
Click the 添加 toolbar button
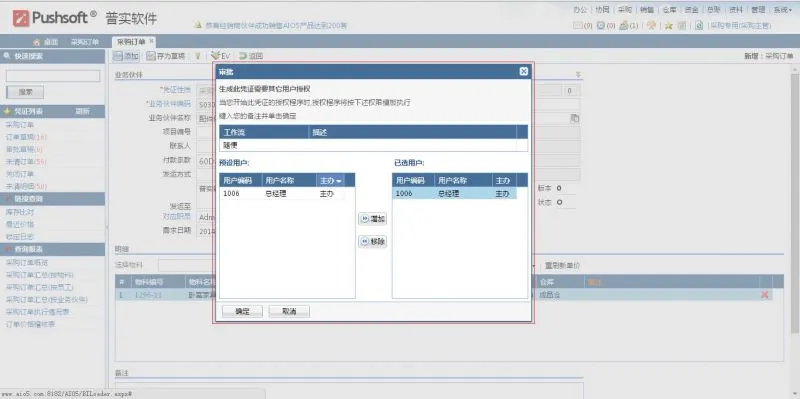click(126, 56)
